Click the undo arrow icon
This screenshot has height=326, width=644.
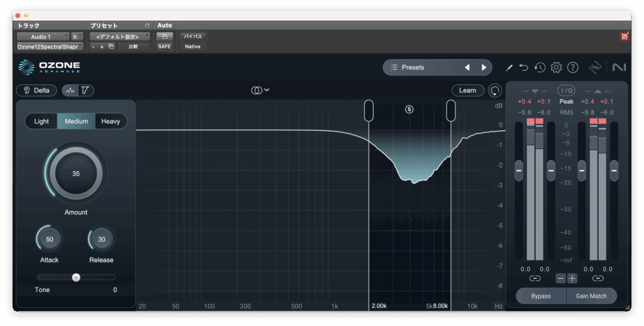[524, 67]
